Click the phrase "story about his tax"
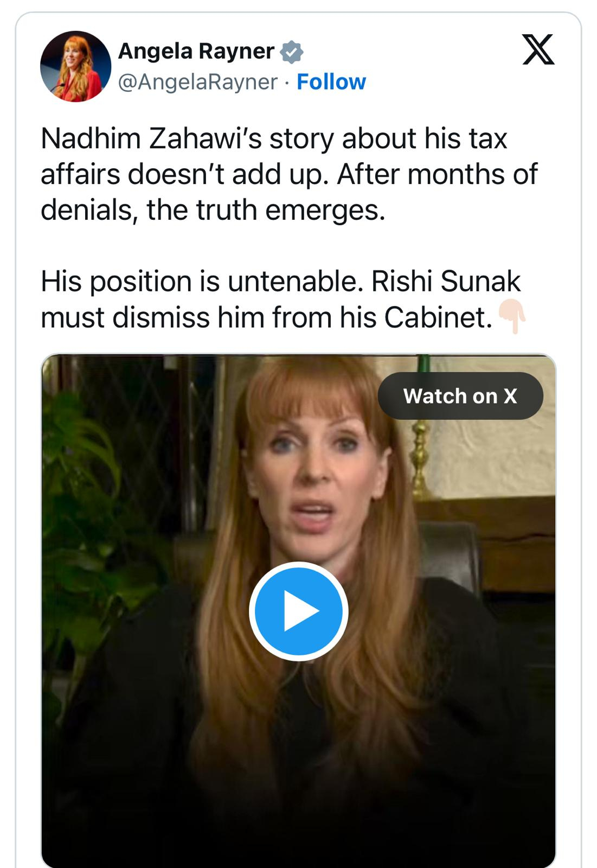 388,138
